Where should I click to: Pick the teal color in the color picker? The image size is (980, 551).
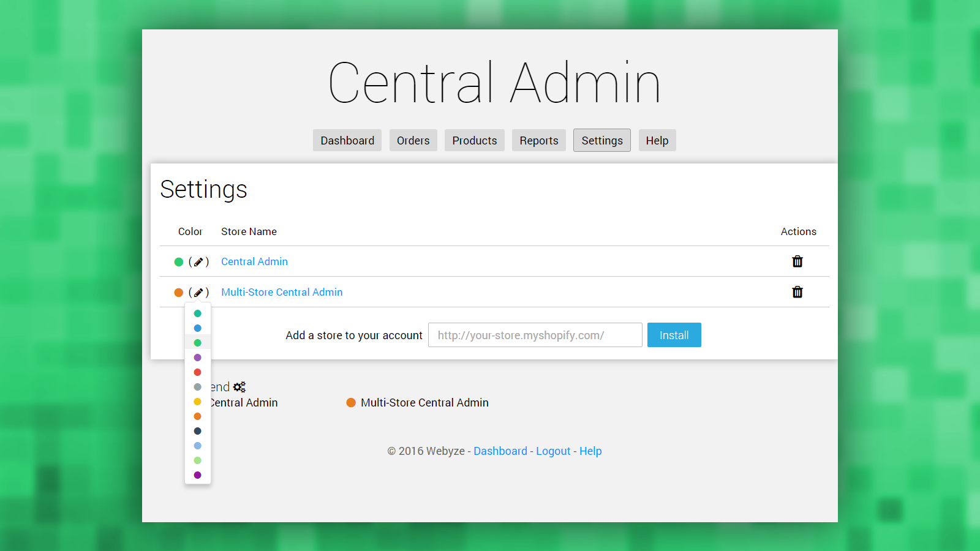(x=197, y=313)
